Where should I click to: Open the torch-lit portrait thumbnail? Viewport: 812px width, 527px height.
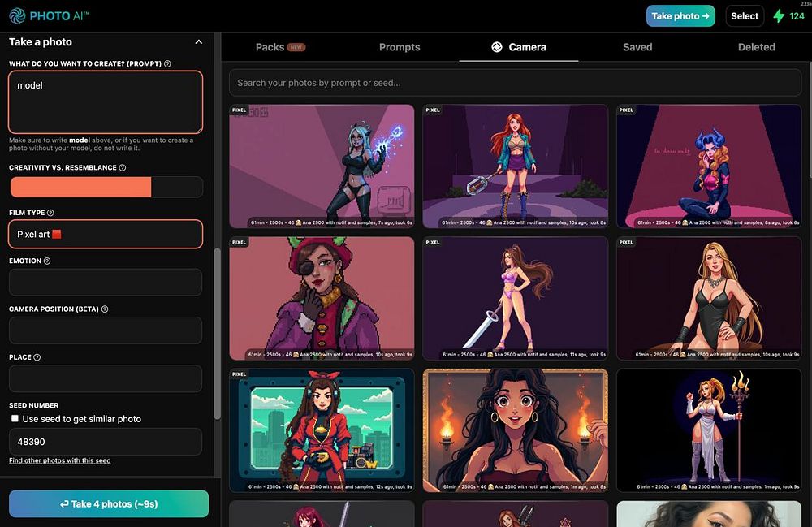516,430
